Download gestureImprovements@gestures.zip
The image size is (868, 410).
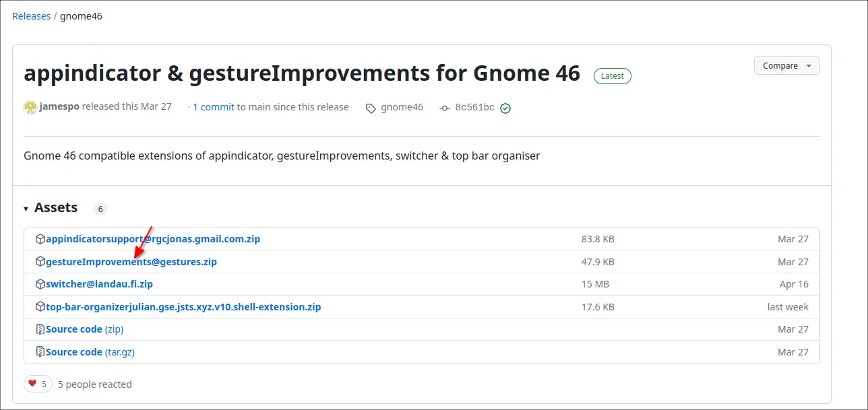[x=131, y=262]
